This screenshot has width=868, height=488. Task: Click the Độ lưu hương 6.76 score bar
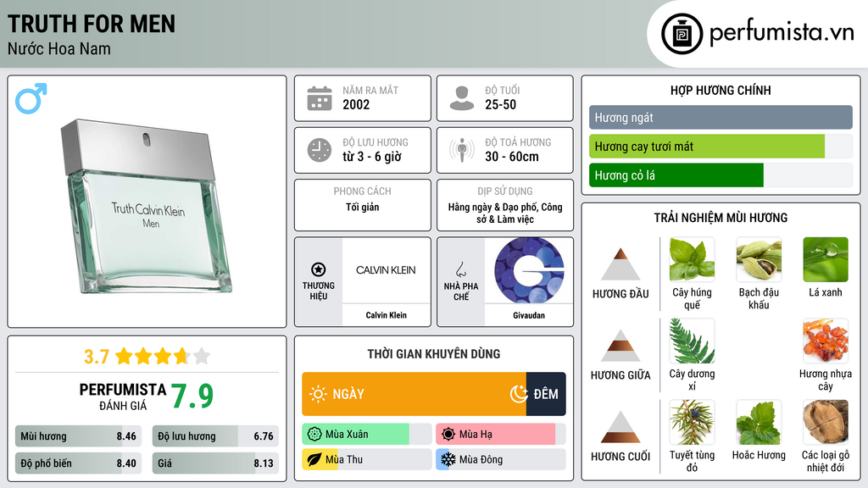(x=215, y=436)
